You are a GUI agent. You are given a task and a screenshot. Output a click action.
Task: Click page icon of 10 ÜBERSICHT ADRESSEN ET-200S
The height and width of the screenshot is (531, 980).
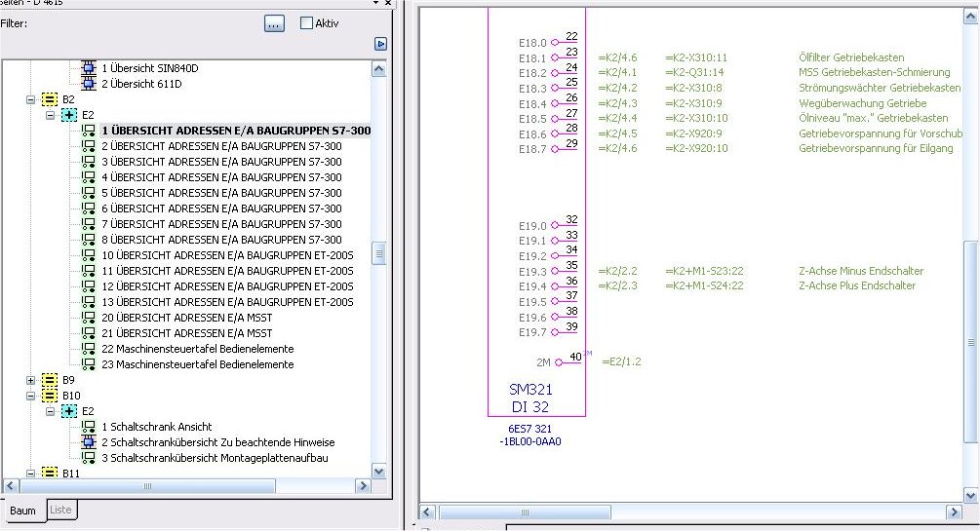[x=89, y=255]
